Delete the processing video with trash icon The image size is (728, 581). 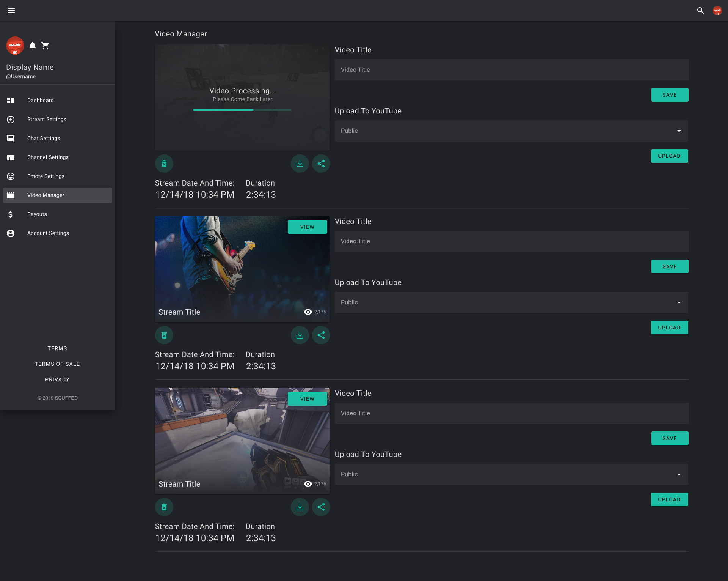coord(164,164)
